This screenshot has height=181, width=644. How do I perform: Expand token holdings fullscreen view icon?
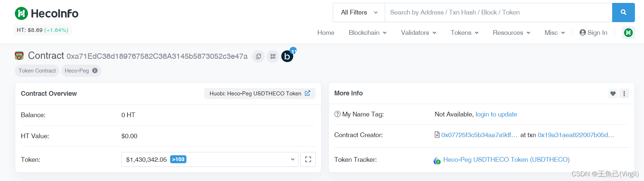(308, 159)
